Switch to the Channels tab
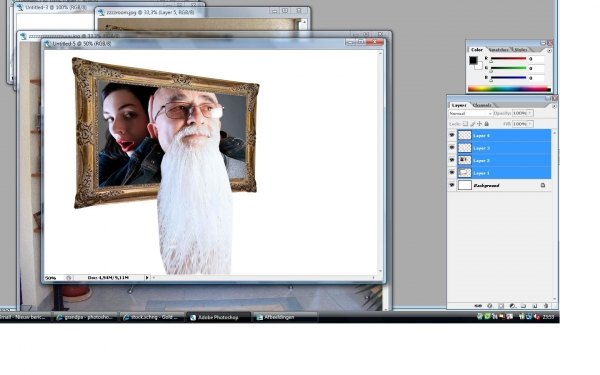Image resolution: width=600 pixels, height=375 pixels. 482,105
